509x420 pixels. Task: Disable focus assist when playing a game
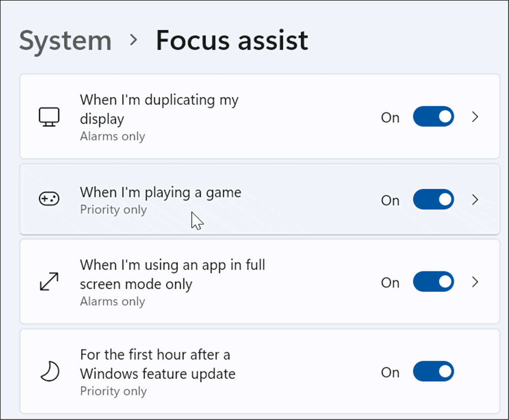pos(434,199)
